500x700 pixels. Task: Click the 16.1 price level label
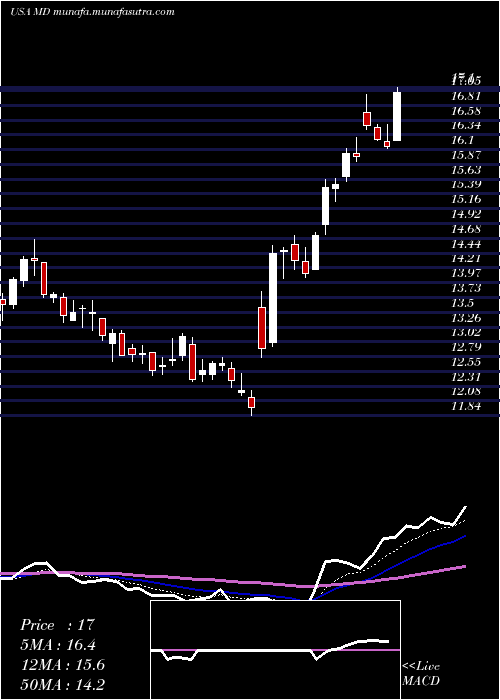coord(463,140)
